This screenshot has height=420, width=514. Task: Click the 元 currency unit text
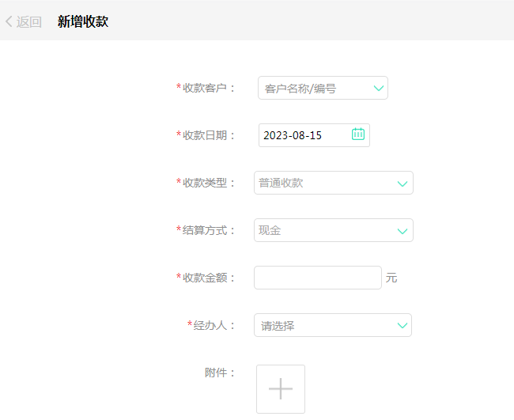[x=391, y=278]
